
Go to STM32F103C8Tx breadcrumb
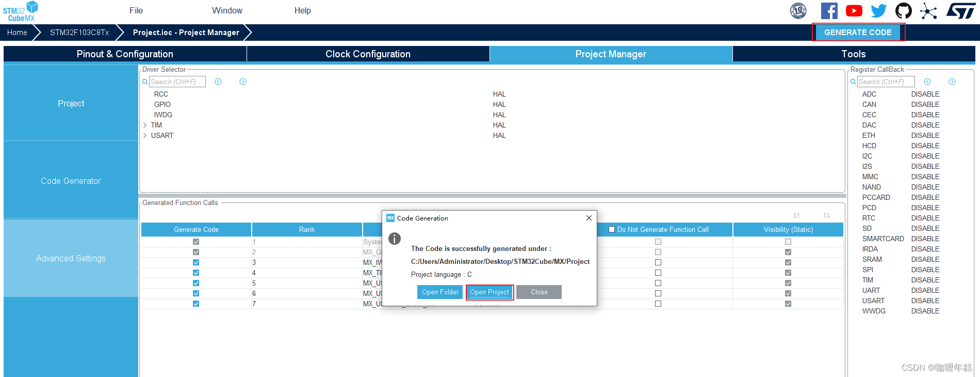tap(79, 32)
